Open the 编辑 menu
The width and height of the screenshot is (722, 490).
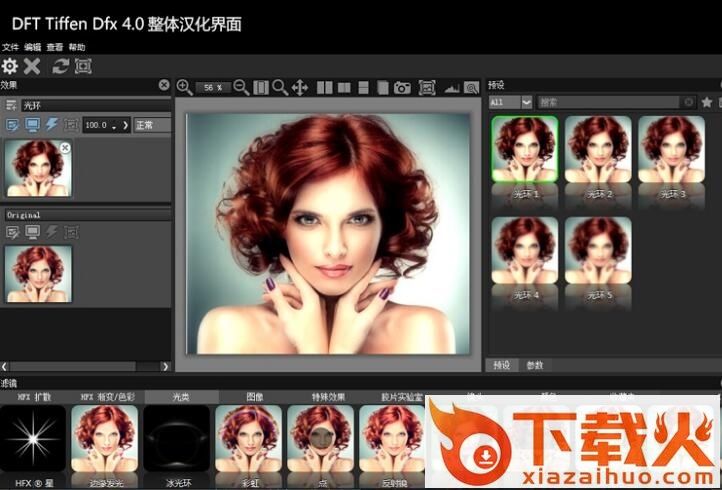[33, 47]
